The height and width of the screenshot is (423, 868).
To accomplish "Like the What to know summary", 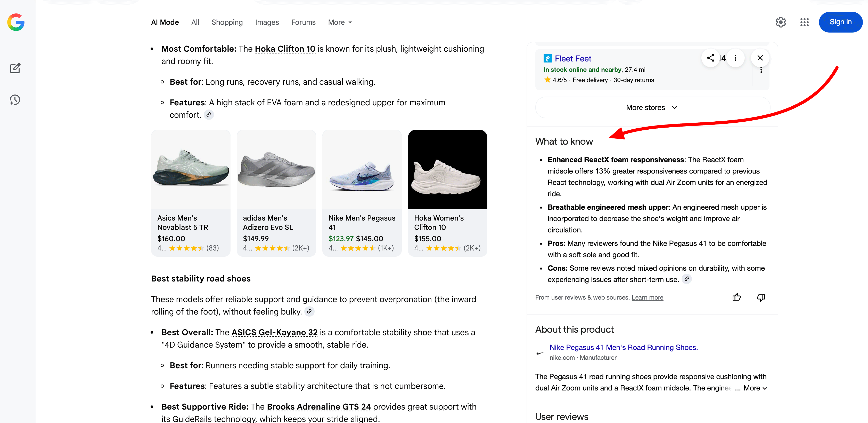I will pos(736,297).
